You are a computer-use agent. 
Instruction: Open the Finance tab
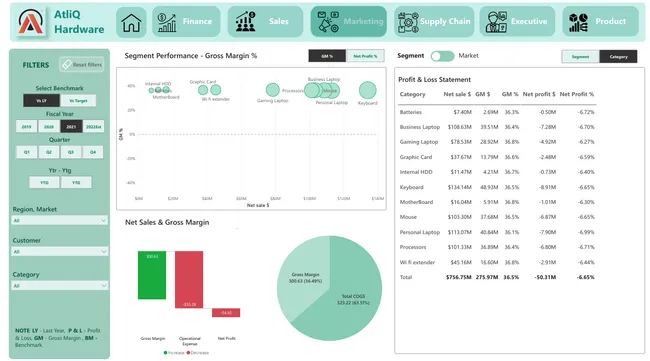coord(186,22)
